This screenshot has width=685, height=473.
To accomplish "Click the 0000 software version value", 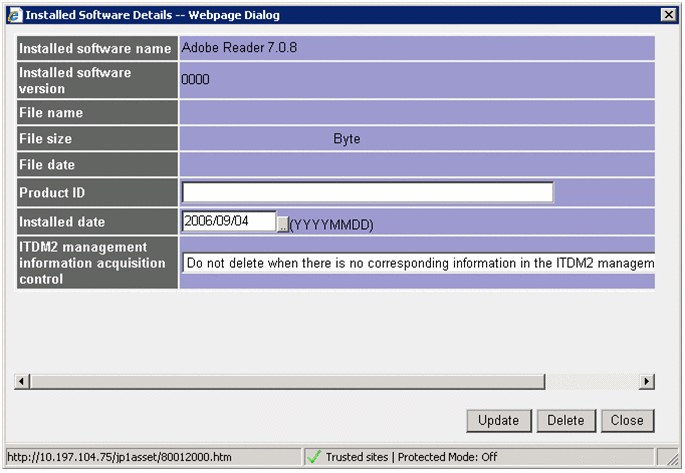I will [x=195, y=80].
